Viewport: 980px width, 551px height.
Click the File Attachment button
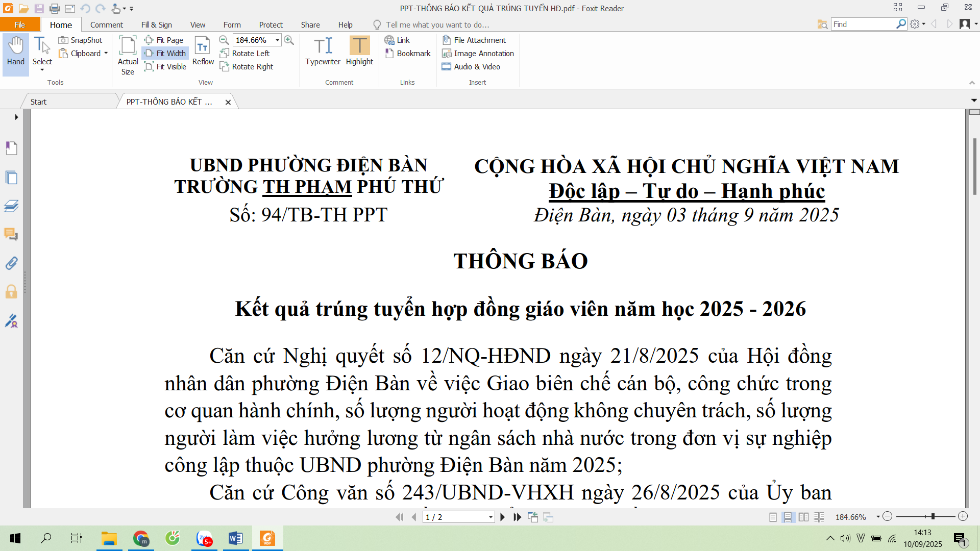474,40
